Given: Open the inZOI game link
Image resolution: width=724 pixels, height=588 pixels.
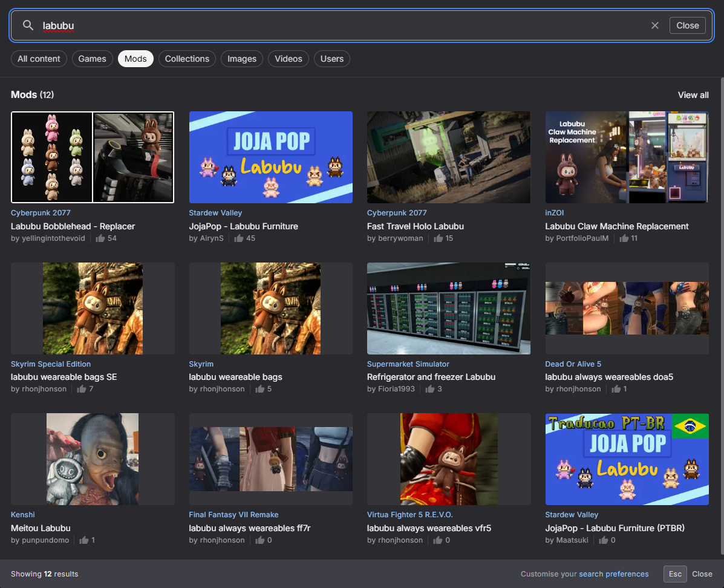Looking at the screenshot, I should (x=554, y=213).
